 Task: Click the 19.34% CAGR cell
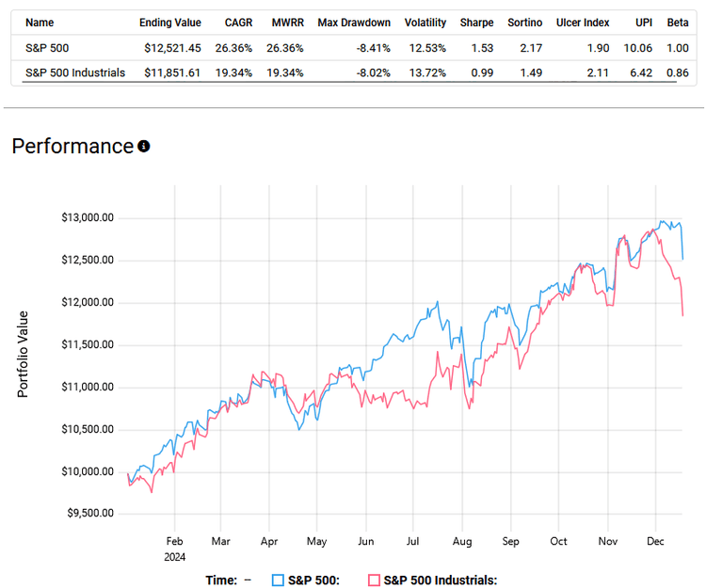point(233,72)
